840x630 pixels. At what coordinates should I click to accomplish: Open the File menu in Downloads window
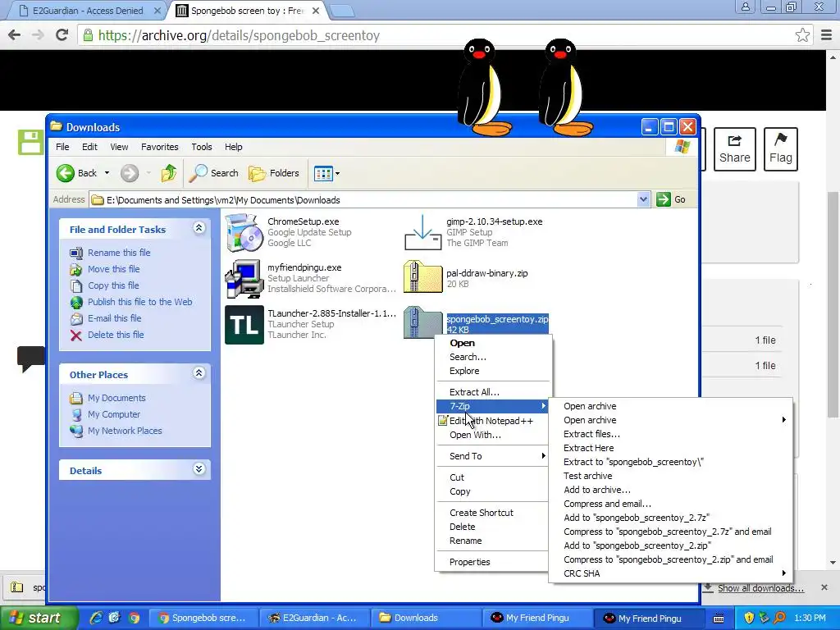[62, 147]
